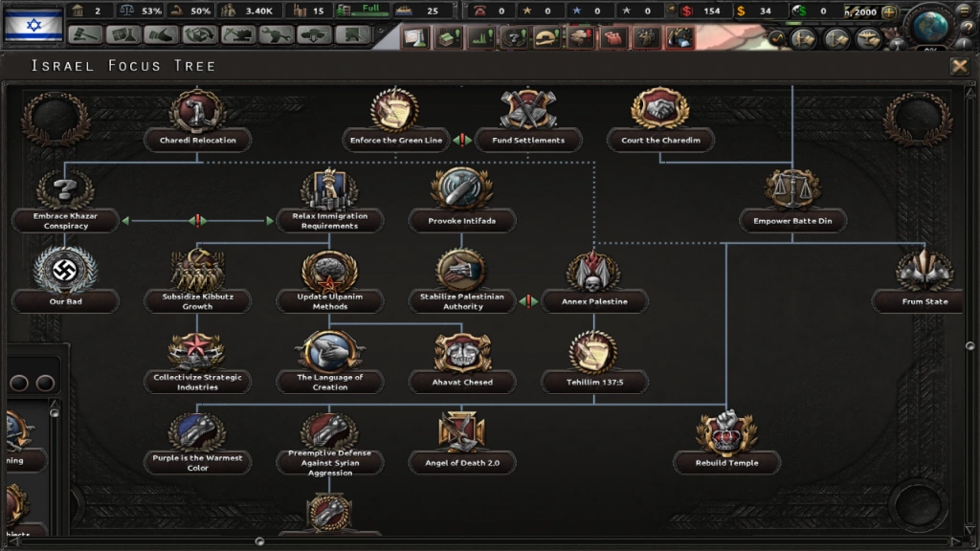Image resolution: width=980 pixels, height=551 pixels.
Task: Click the war support 50% indicator
Action: pos(191,11)
